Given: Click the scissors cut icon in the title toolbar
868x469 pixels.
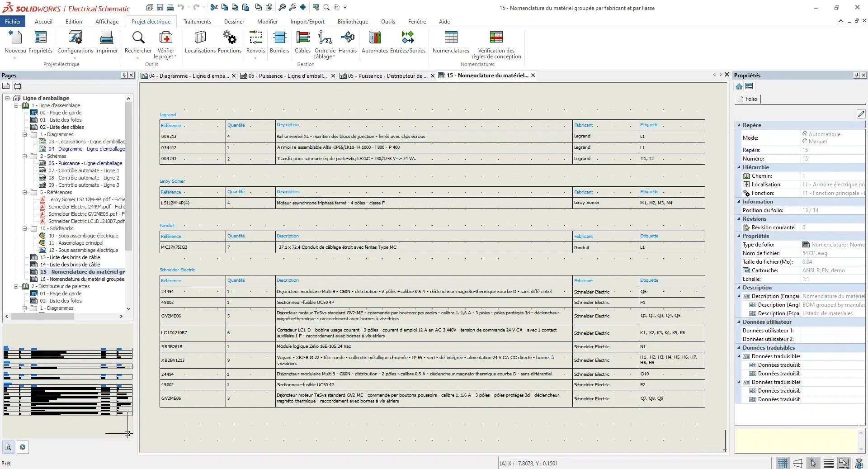Looking at the screenshot, I should point(214,7).
